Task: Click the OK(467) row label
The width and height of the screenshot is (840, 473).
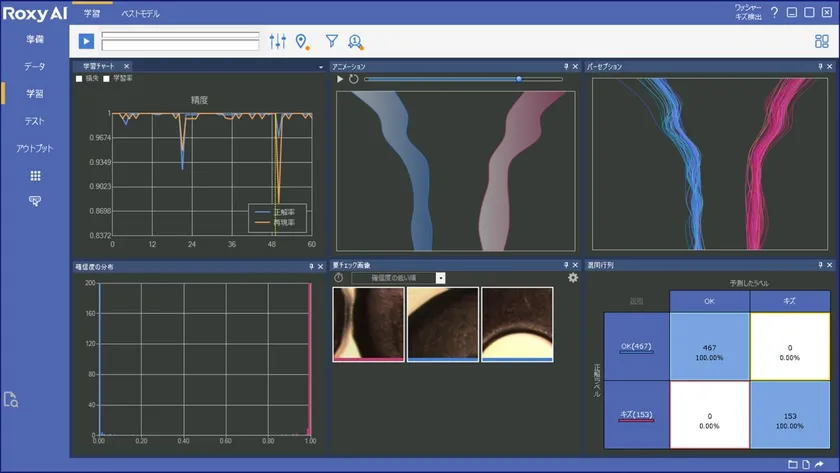Action: 635,346
